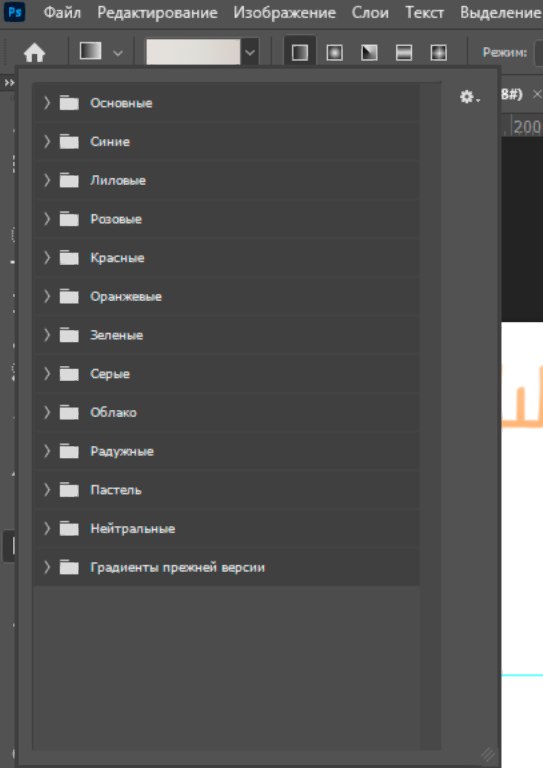Select Градиенты прежней версии group label
The width and height of the screenshot is (543, 768).
[x=177, y=567]
